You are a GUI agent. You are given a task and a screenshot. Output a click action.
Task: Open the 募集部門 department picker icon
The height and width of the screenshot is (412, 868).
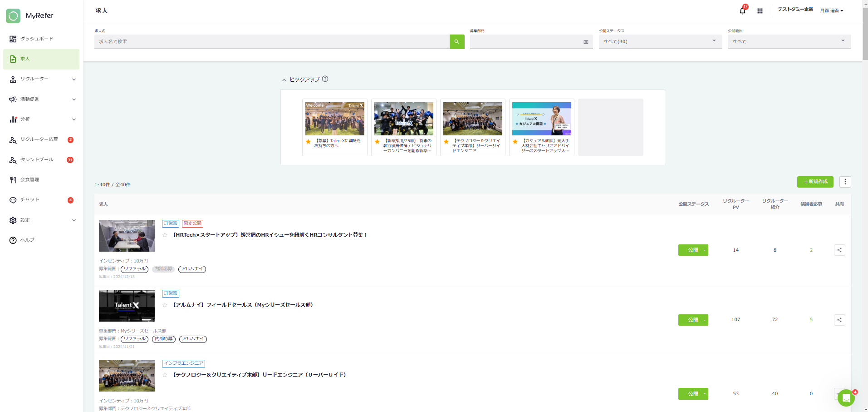click(x=586, y=42)
